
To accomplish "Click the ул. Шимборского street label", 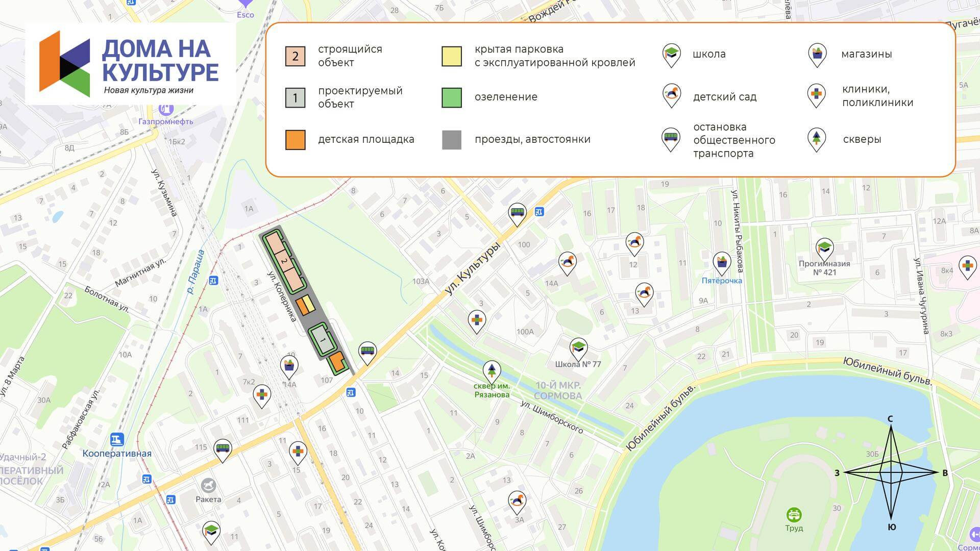I will click(552, 417).
